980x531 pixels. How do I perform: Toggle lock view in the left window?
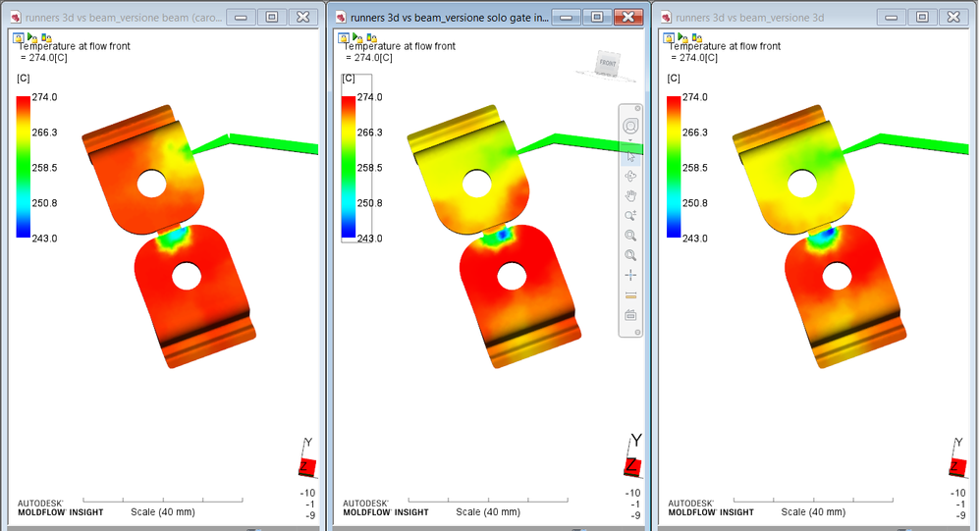(19, 38)
